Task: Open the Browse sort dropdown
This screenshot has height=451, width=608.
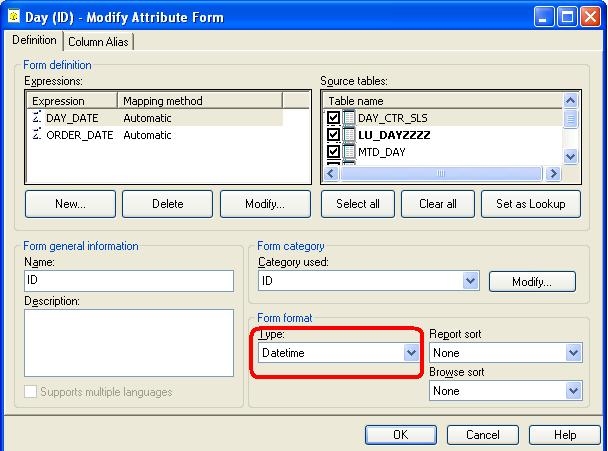Action: click(573, 391)
